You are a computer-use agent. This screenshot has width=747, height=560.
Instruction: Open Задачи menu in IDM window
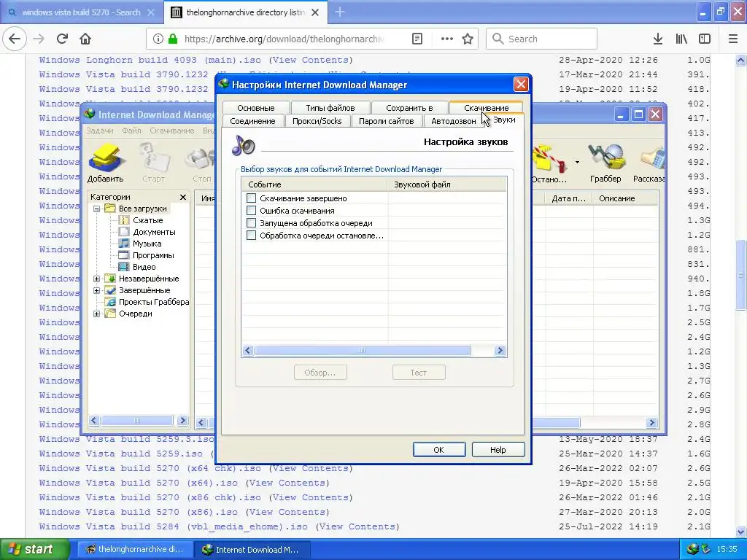point(99,131)
